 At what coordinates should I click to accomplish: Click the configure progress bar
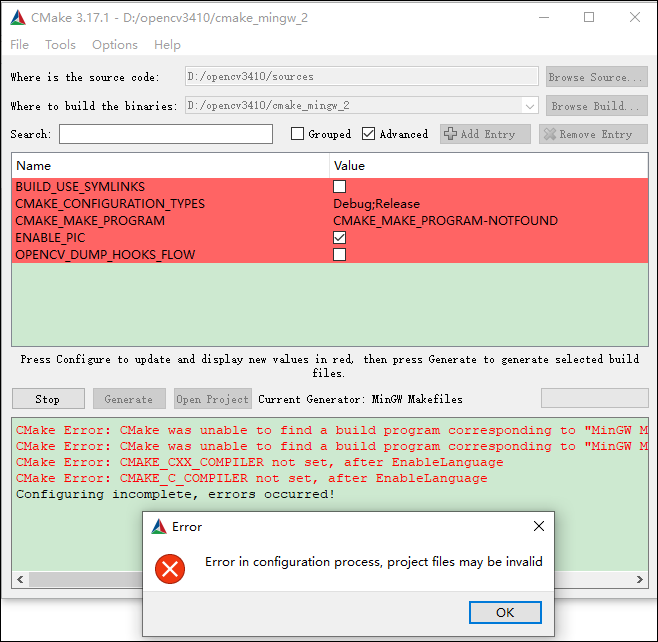click(x=594, y=398)
